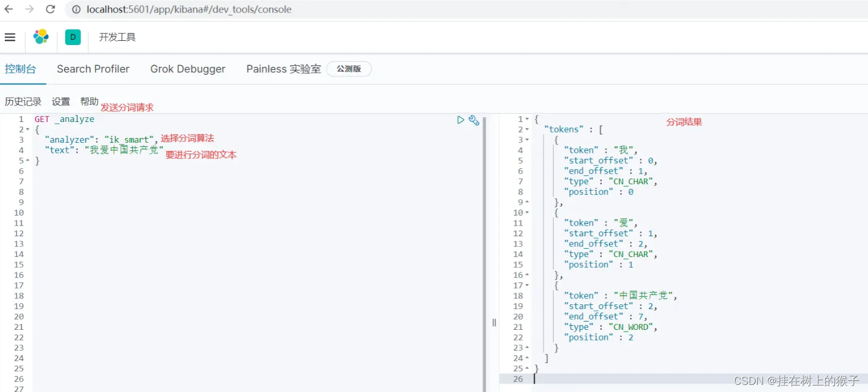
Task: Click the site information icon in address bar
Action: [76, 9]
